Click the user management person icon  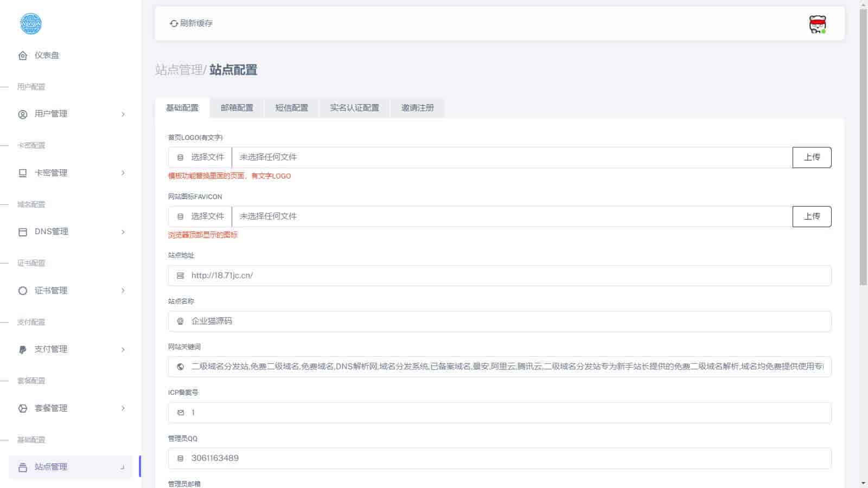(23, 114)
